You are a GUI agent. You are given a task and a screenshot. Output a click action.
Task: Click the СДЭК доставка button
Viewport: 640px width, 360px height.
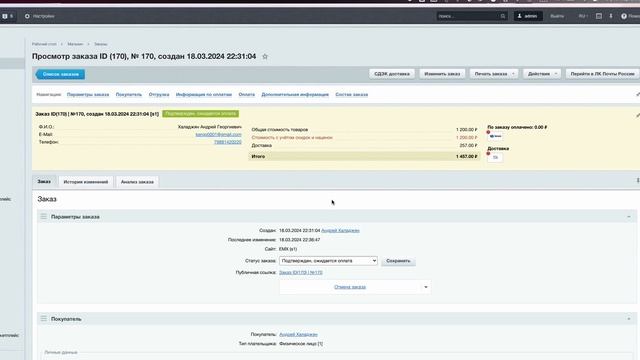click(x=392, y=74)
